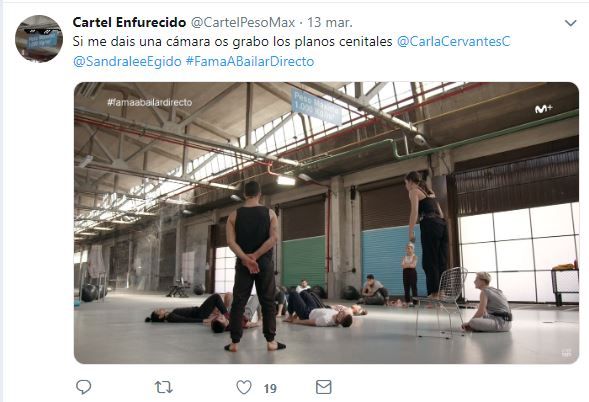Click the man standing in the photo
Image resolution: width=589 pixels, height=402 pixels.
pyautogui.click(x=253, y=266)
